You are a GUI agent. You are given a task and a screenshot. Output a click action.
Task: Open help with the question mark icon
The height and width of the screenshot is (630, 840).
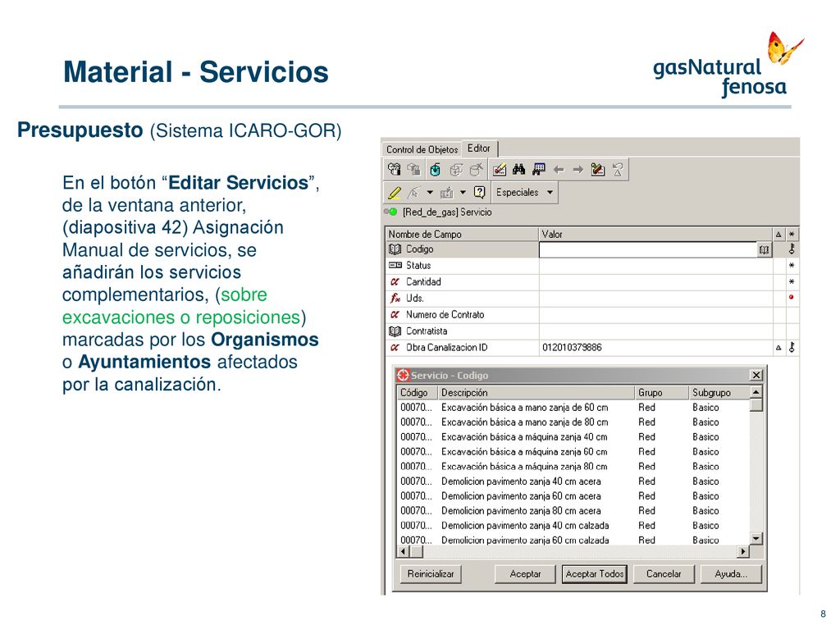click(x=479, y=192)
